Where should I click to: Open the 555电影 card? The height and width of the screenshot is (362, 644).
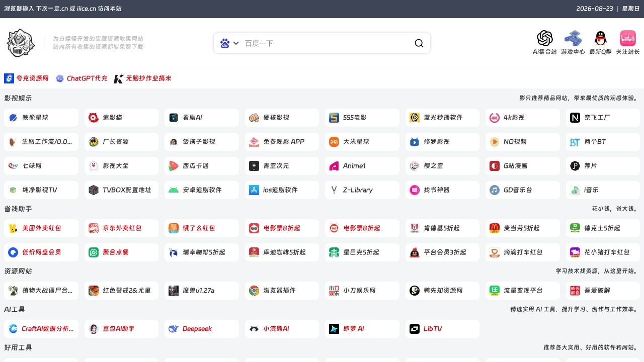pos(362,118)
